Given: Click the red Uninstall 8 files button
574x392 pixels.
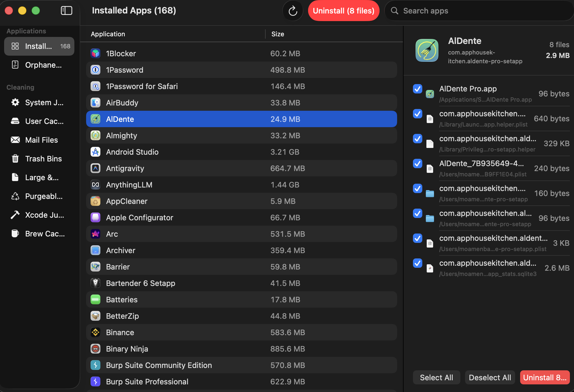Looking at the screenshot, I should click(344, 11).
